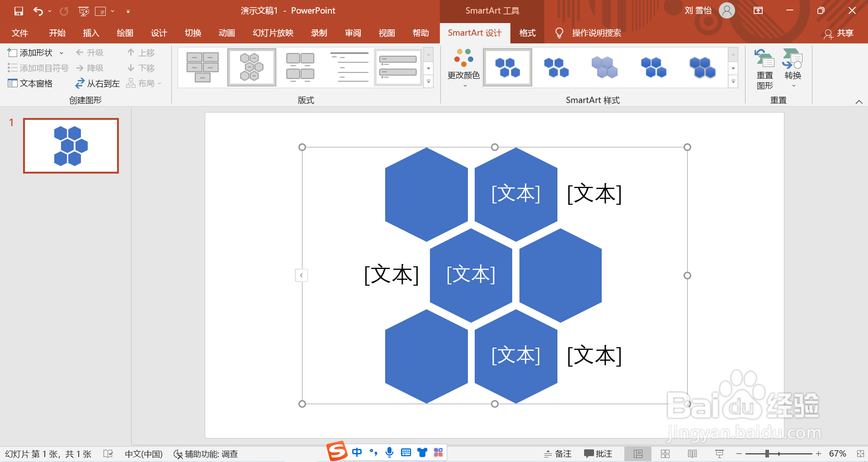Open the text pane arrow on SmartArt frame

[x=302, y=275]
